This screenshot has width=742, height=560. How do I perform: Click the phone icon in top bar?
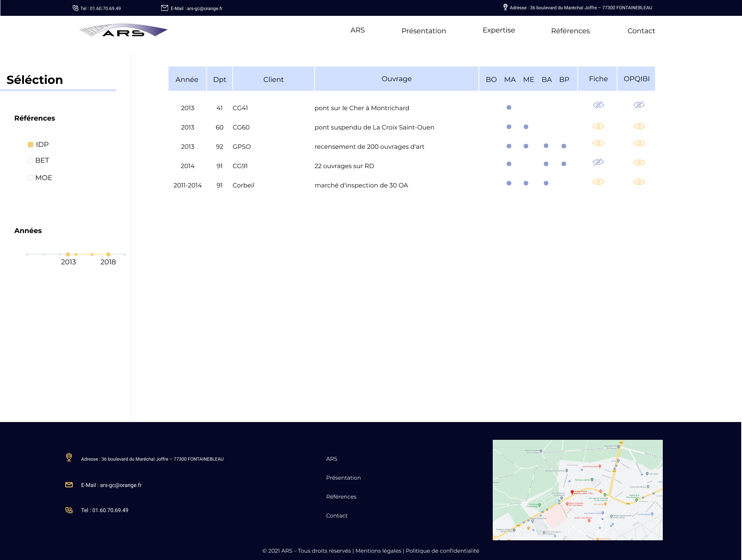point(75,8)
